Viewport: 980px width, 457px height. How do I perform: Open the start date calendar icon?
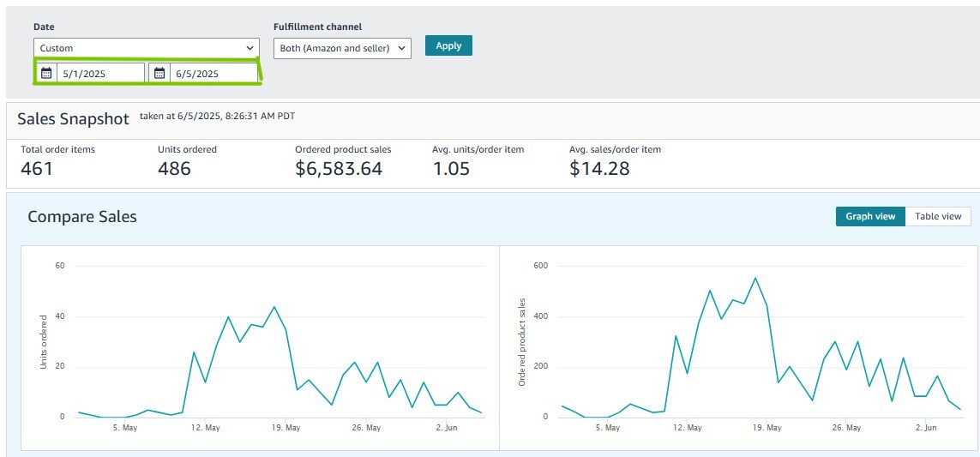pos(46,74)
